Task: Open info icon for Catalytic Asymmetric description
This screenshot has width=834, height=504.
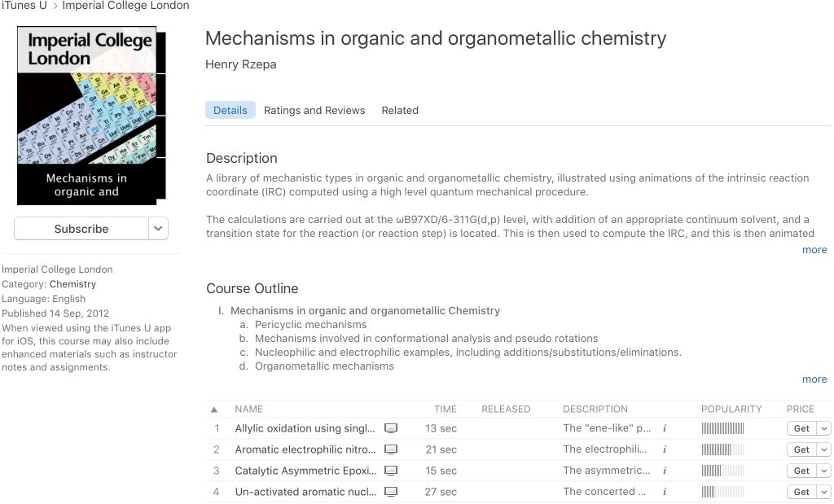Action: tap(665, 471)
